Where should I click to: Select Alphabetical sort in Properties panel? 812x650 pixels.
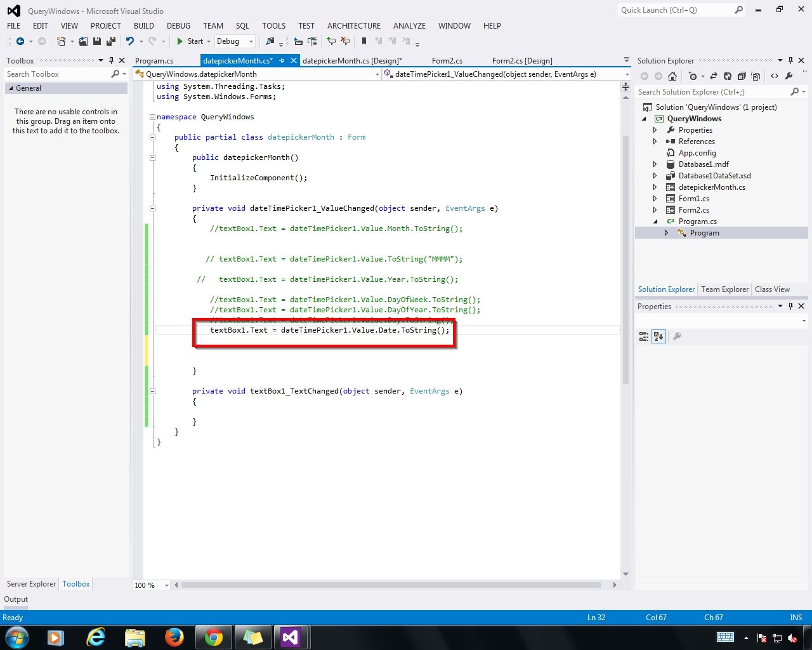coord(658,336)
